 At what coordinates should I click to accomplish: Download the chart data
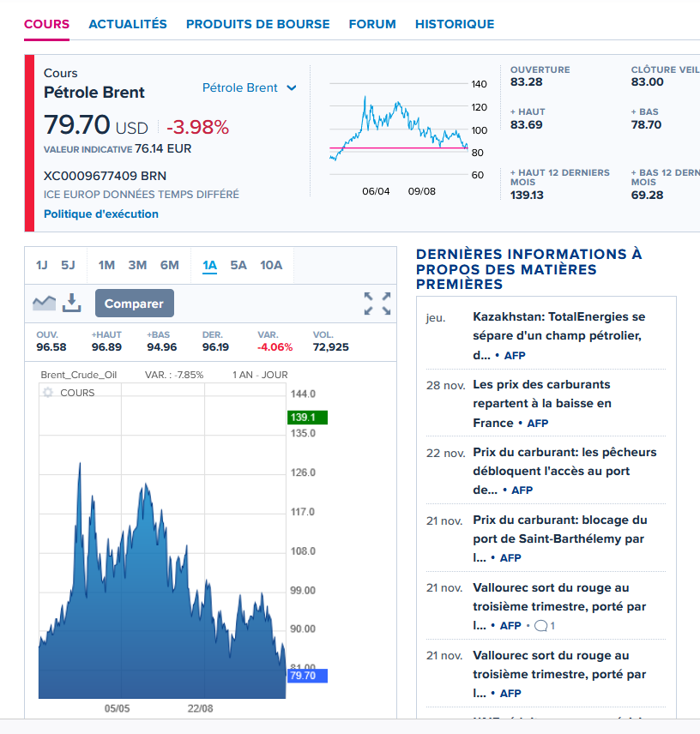tap(71, 303)
